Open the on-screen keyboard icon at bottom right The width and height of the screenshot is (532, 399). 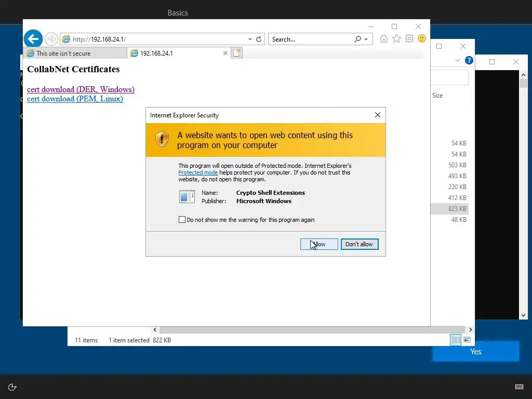tap(519, 387)
